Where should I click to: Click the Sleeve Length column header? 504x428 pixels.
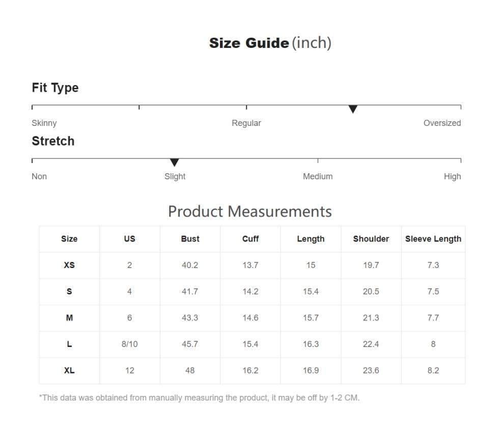[x=433, y=239]
